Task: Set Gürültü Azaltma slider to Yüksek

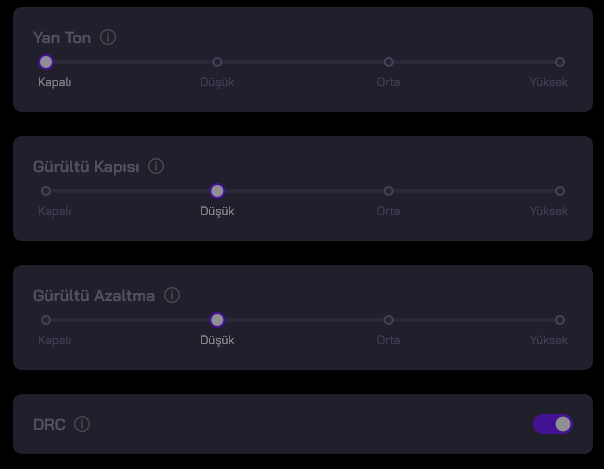Action: click(559, 320)
